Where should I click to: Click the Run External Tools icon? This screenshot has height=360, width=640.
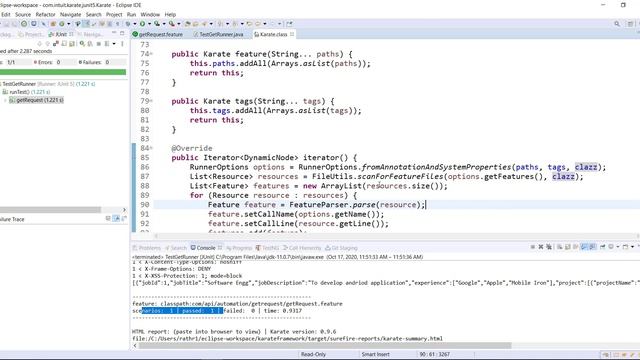172,24
